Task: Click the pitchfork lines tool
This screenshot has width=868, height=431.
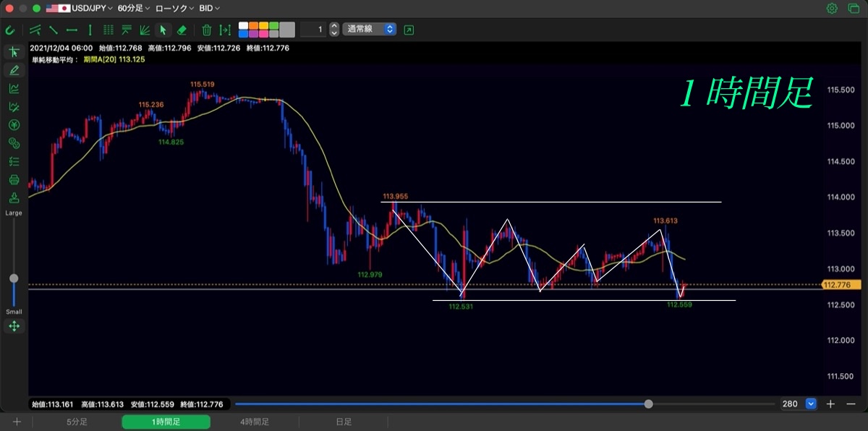Action: pyautogui.click(x=127, y=30)
